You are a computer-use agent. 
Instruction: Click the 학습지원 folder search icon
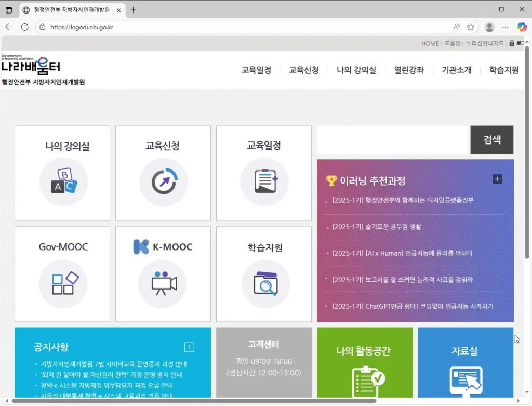[x=265, y=283]
